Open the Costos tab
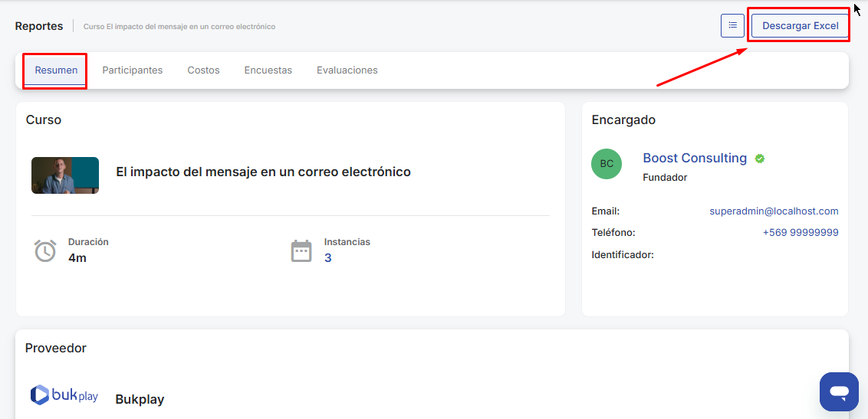 [x=203, y=70]
